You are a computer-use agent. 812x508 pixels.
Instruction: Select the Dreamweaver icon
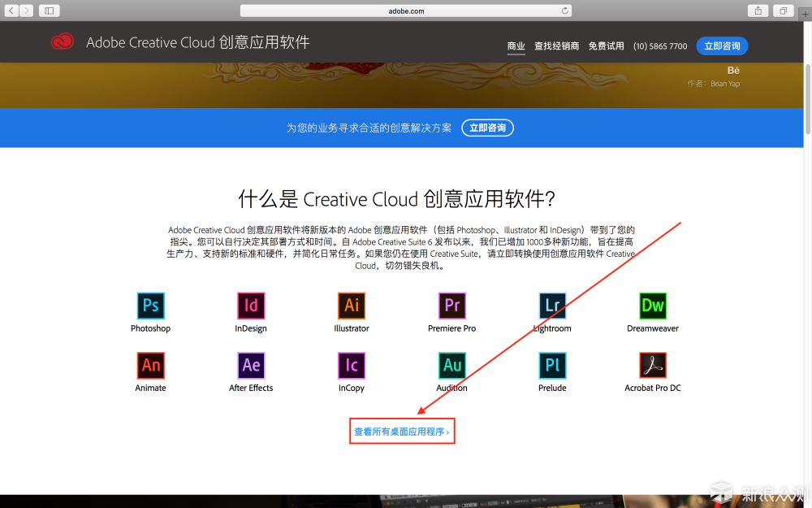point(653,306)
